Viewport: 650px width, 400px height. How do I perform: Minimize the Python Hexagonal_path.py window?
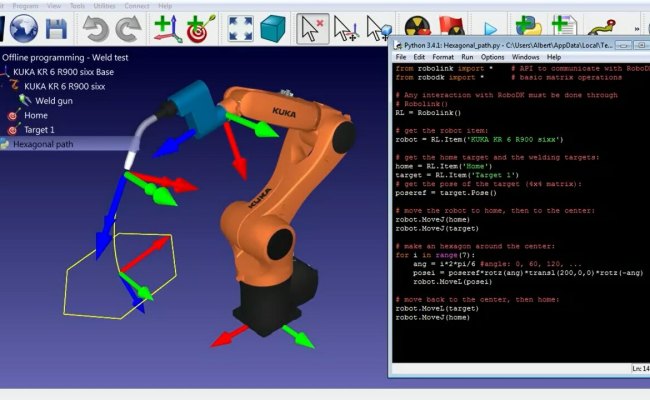tap(623, 45)
